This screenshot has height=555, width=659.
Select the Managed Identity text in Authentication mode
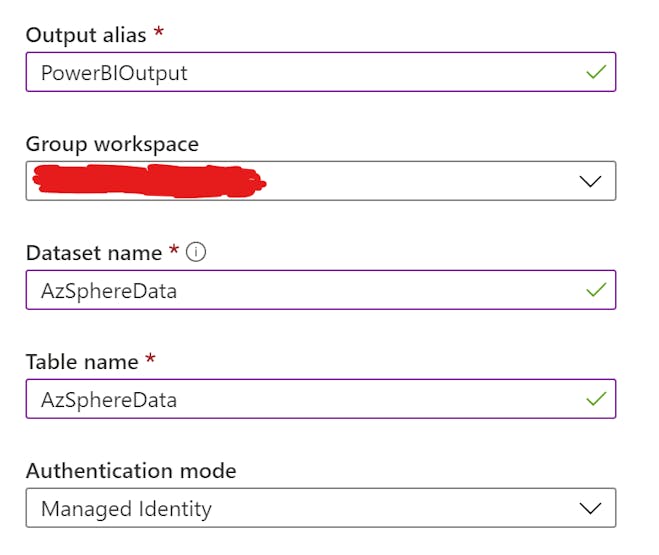click(x=126, y=508)
